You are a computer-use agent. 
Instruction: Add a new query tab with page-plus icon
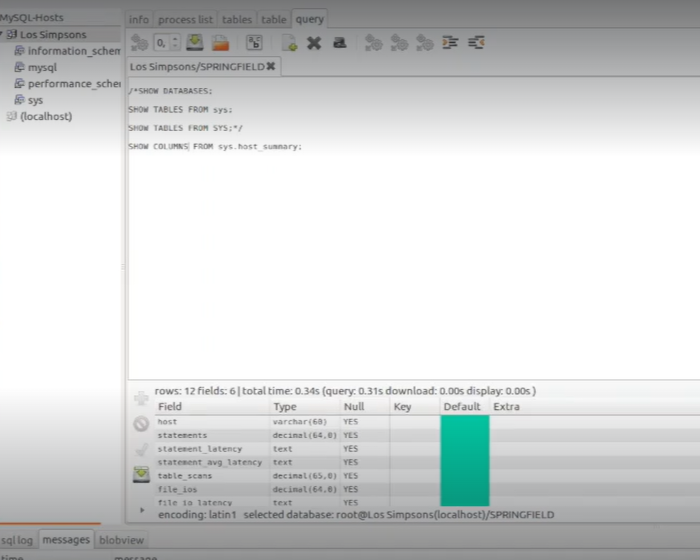click(x=289, y=43)
